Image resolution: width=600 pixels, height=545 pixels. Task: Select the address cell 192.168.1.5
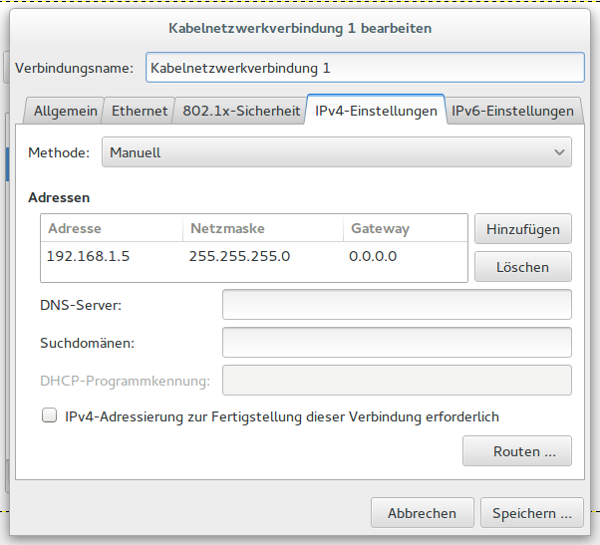[x=88, y=257]
